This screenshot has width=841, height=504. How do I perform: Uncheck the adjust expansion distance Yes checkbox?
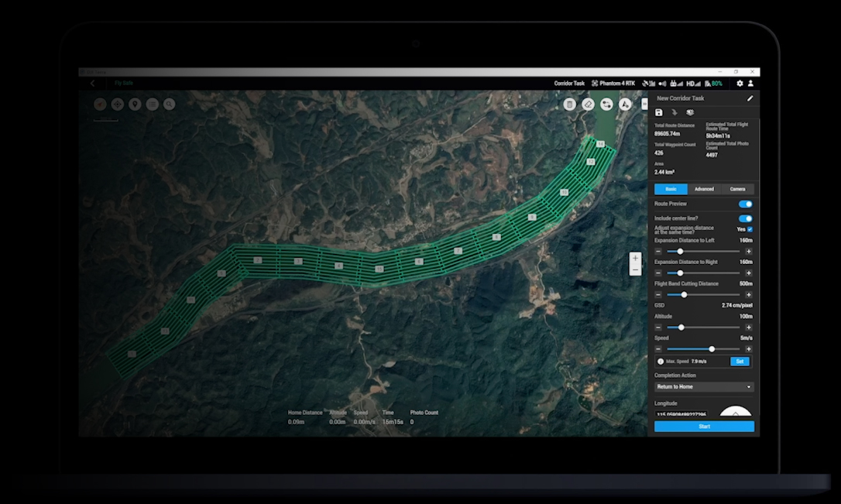pos(750,229)
